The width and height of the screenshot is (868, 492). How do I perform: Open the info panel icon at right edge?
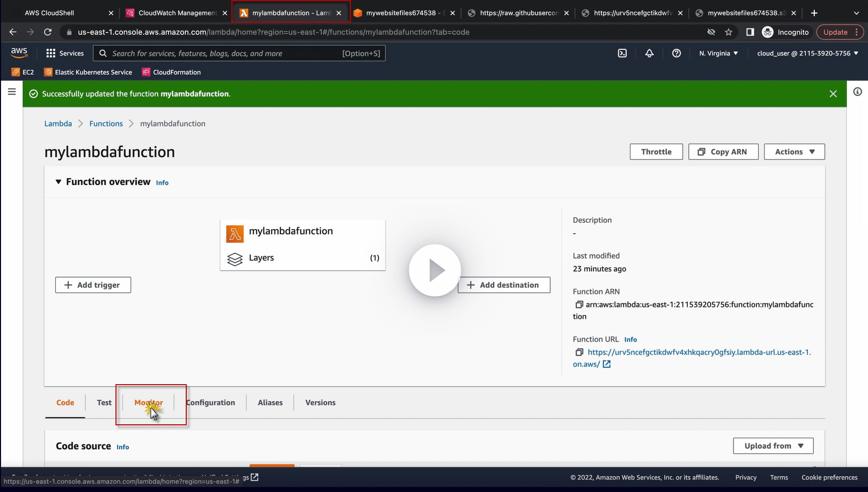857,92
